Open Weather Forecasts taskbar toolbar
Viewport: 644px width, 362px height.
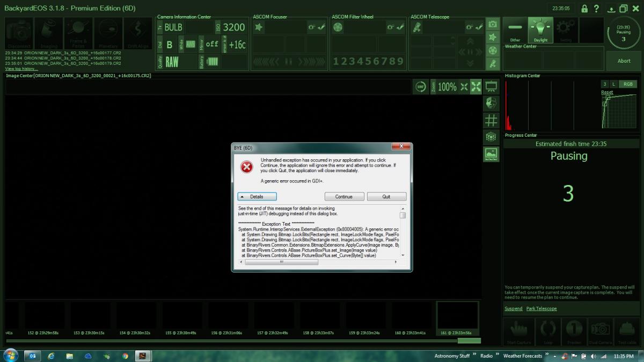522,356
